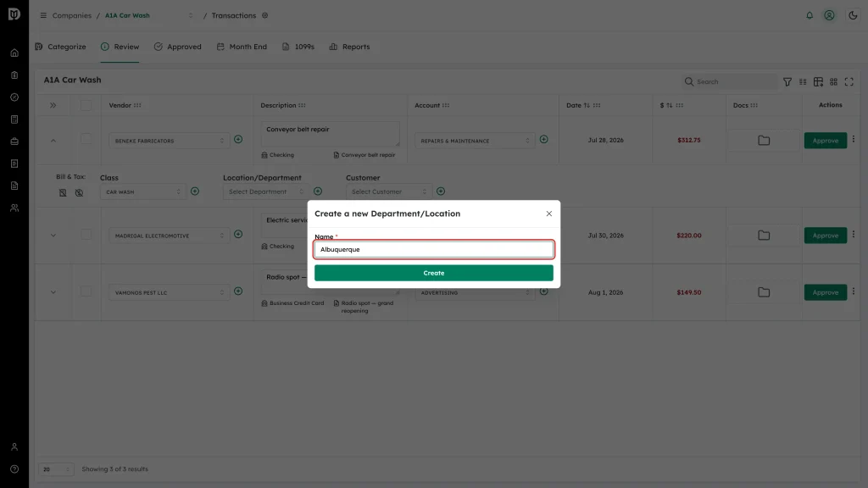Open the briefcase sidebar icon
868x488 pixels.
(14, 141)
